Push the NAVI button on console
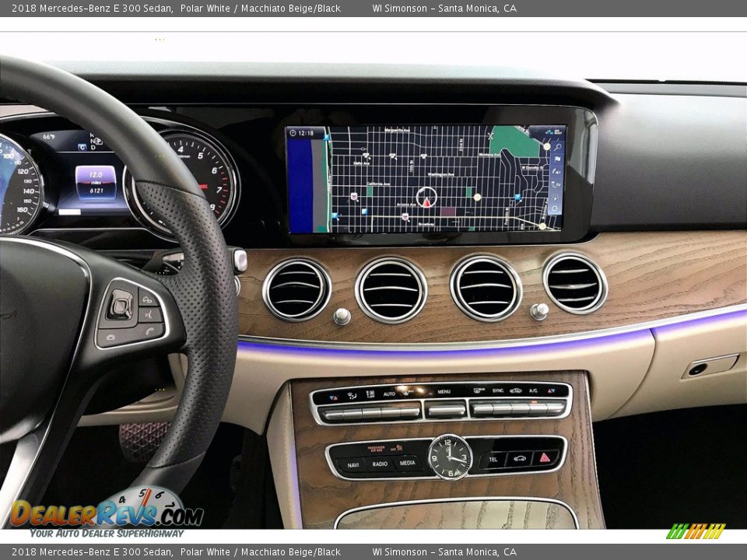Screen dimensions: 747x560 click(x=353, y=465)
